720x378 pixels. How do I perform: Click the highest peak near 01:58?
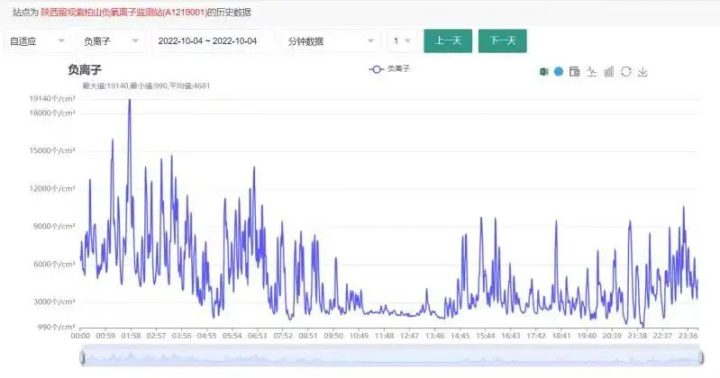[129, 100]
